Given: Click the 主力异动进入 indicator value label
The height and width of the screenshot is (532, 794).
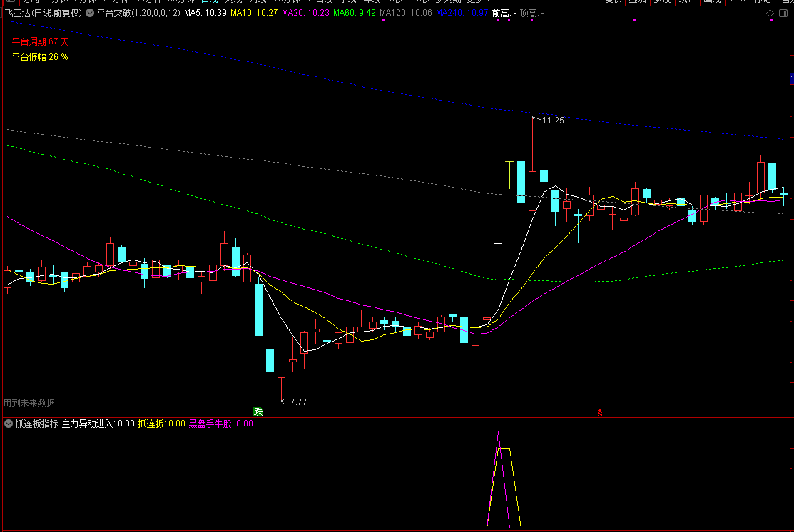Looking at the screenshot, I should (x=98, y=424).
